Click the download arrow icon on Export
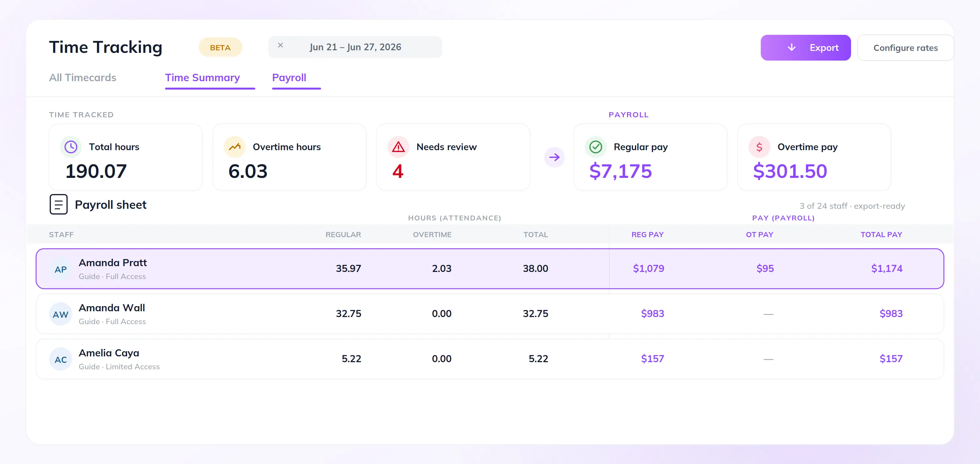Viewport: 980px width, 464px height. coord(791,47)
